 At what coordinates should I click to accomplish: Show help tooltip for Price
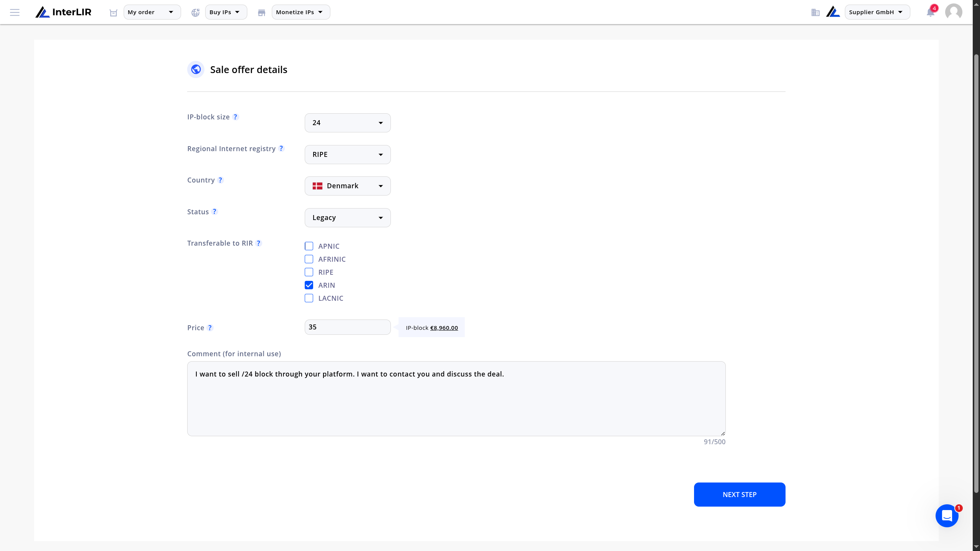pos(210,328)
